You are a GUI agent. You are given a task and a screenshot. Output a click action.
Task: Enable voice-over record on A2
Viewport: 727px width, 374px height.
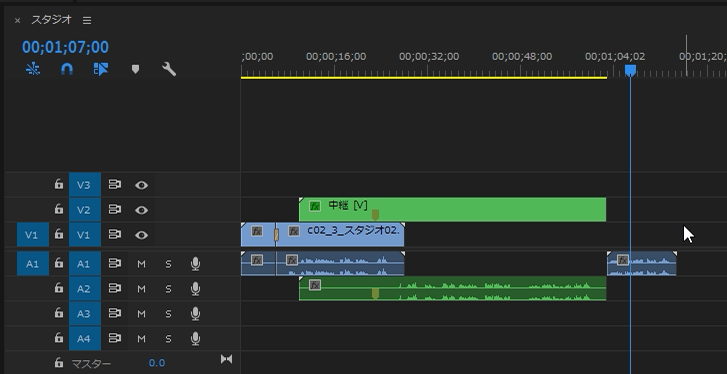(x=196, y=289)
